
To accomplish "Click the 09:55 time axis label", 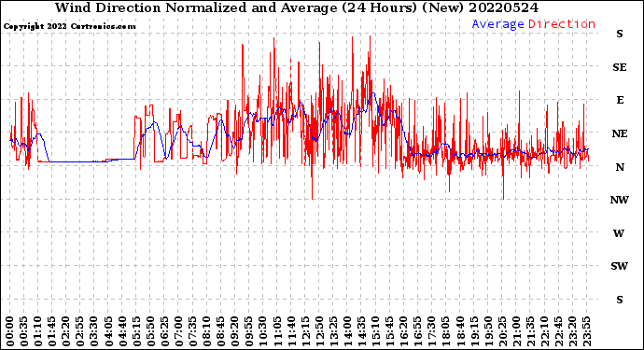I will tap(249, 331).
